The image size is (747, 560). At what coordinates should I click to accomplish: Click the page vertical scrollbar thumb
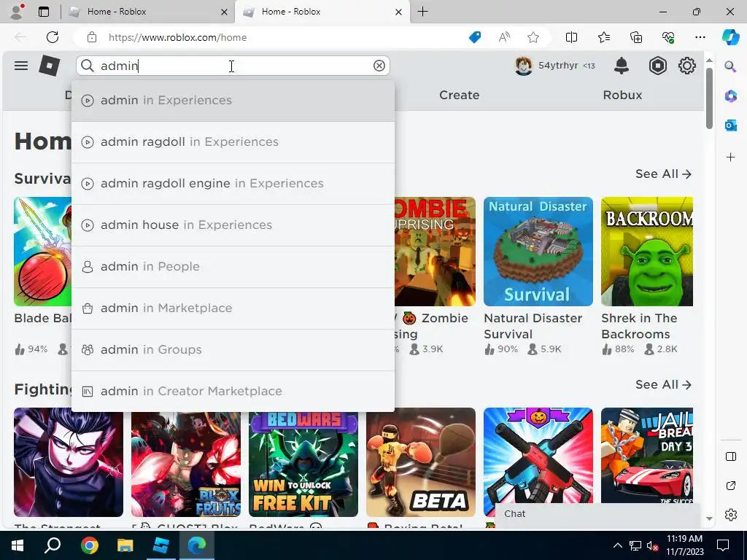(709, 98)
